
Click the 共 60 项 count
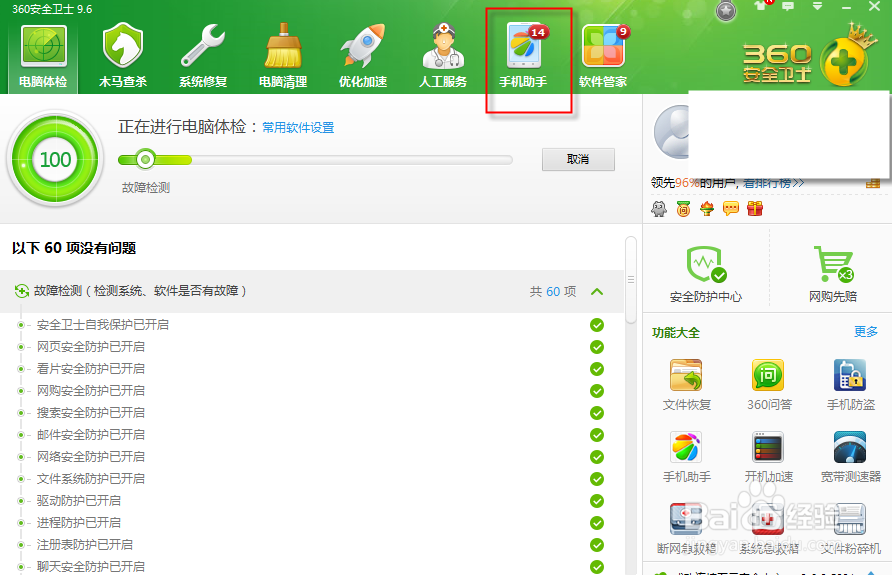coord(553,292)
